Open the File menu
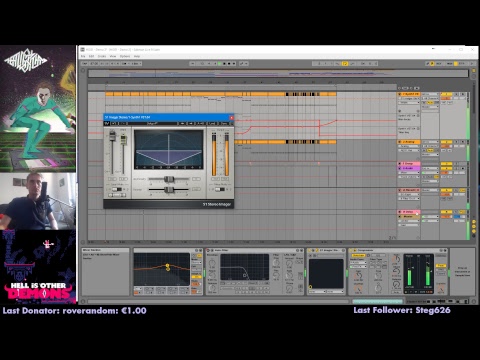 click(x=83, y=56)
